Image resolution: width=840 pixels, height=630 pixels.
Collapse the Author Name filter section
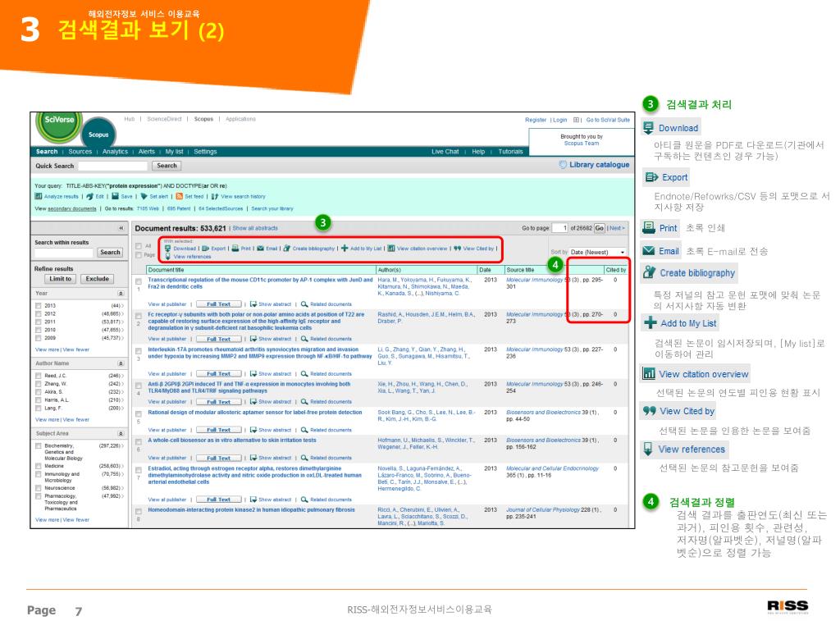pos(121,363)
